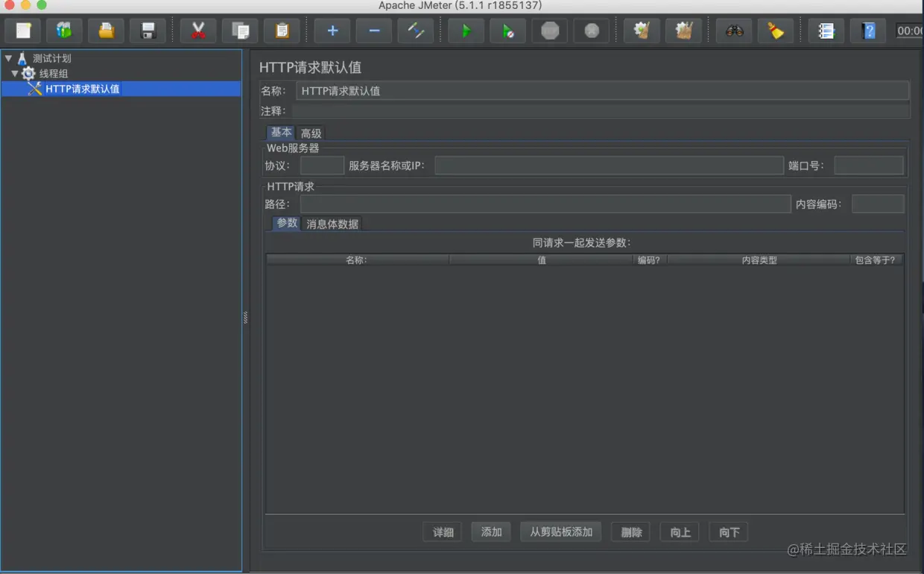The image size is (924, 574).
Task: Click the 包含等于? column header
Action: click(877, 260)
